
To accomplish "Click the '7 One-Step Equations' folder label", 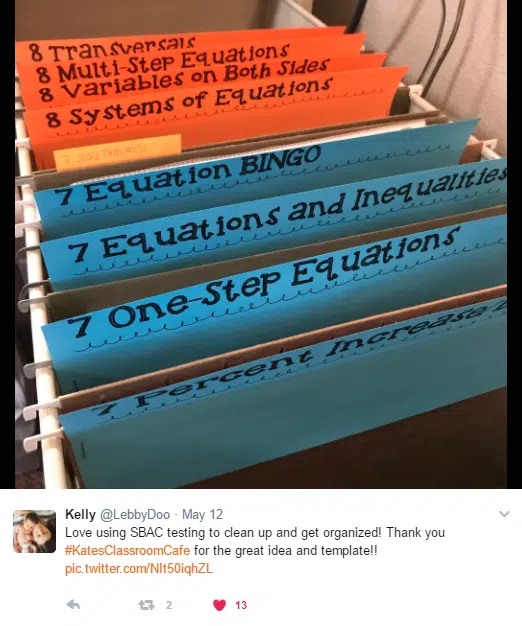I will [x=261, y=281].
